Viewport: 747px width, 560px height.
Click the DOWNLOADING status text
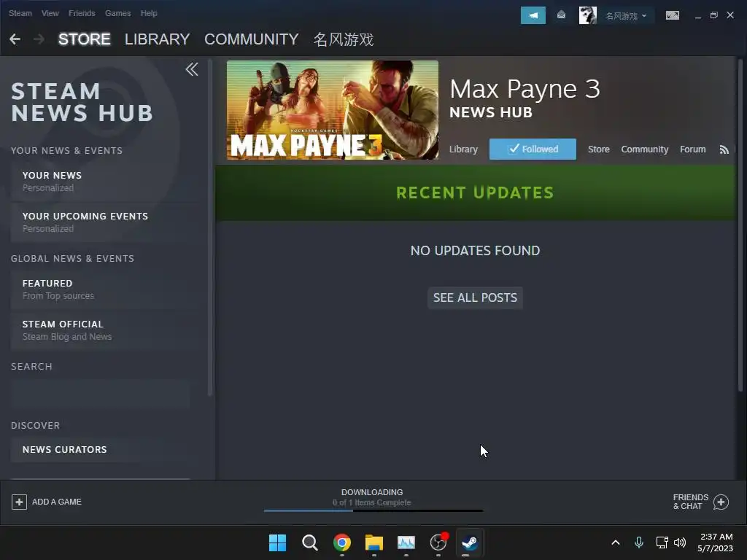pyautogui.click(x=372, y=492)
